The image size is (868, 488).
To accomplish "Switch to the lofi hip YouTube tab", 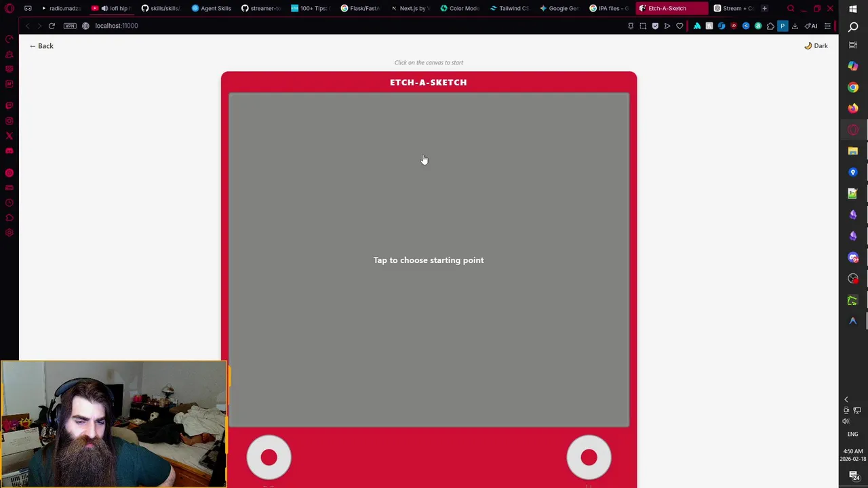I will pos(112,8).
